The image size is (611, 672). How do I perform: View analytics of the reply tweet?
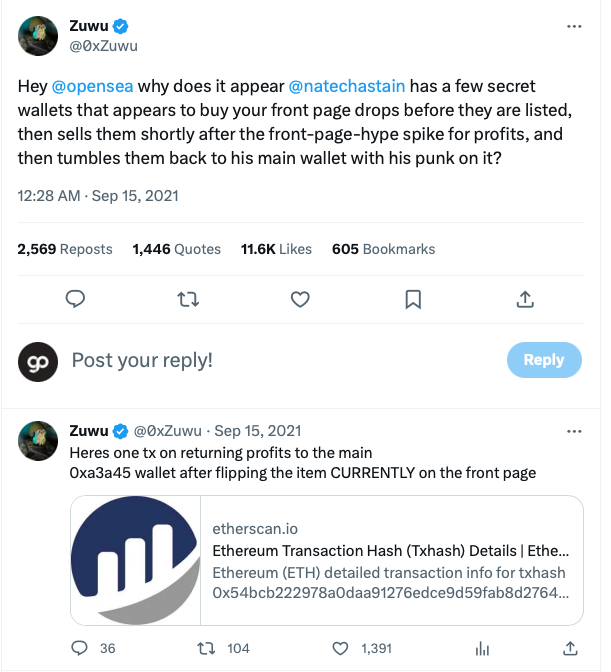tap(481, 648)
